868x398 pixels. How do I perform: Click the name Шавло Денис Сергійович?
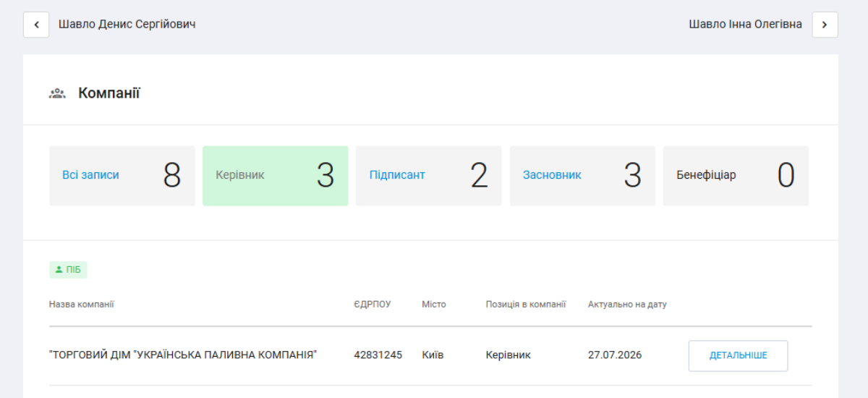[127, 25]
